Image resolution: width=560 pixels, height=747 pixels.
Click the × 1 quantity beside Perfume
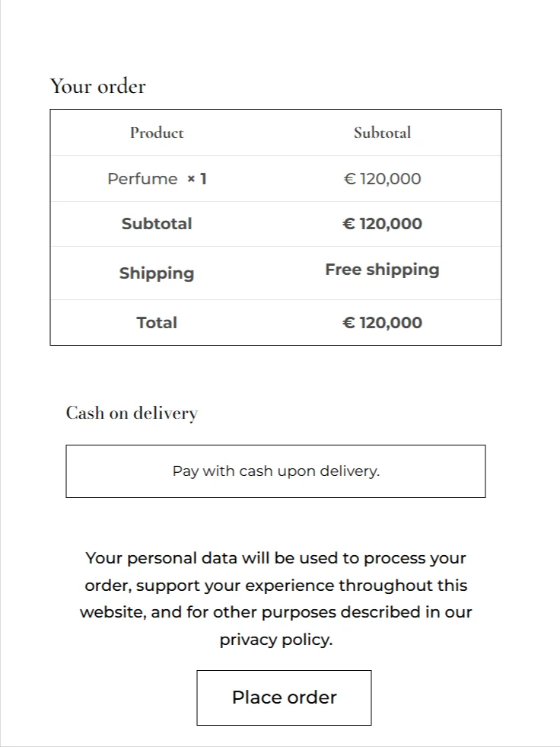[x=197, y=179]
